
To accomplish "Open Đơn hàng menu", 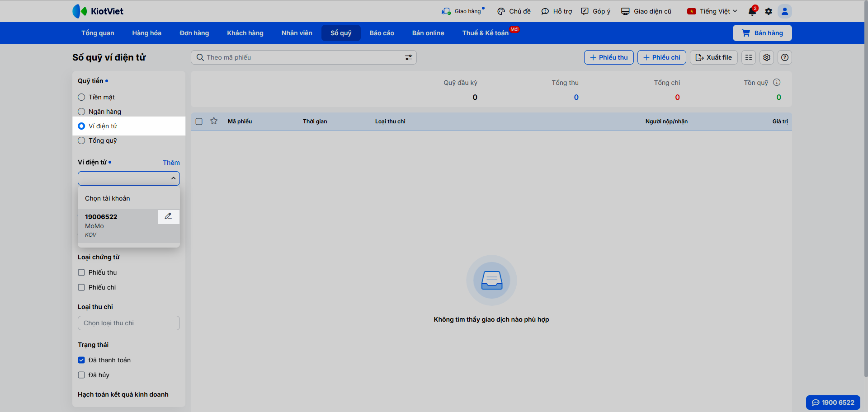I will pyautogui.click(x=194, y=33).
